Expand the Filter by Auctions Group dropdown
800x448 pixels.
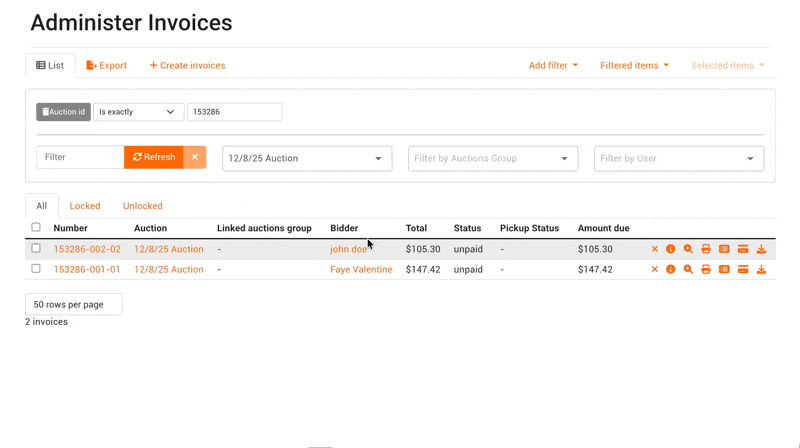[x=492, y=158]
